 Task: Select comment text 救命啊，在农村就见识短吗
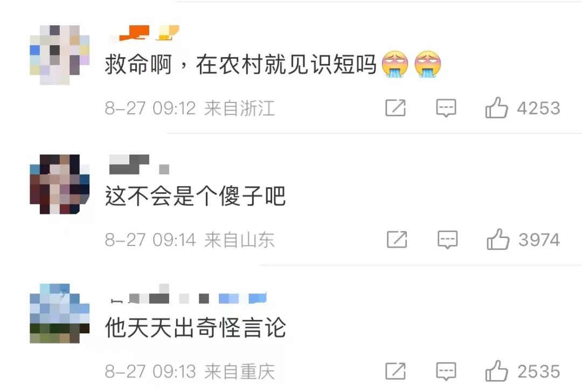click(x=240, y=65)
